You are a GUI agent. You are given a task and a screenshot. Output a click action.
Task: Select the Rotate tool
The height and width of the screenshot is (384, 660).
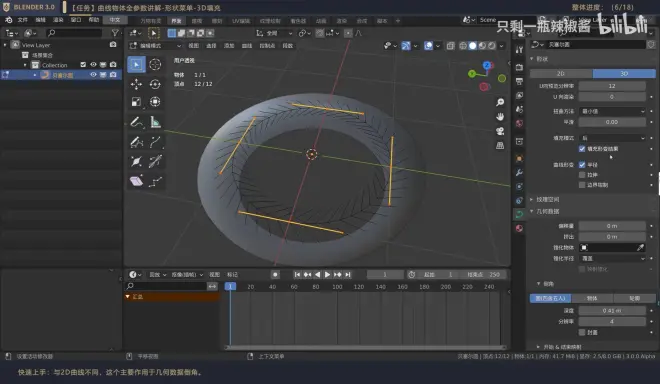coord(155,84)
